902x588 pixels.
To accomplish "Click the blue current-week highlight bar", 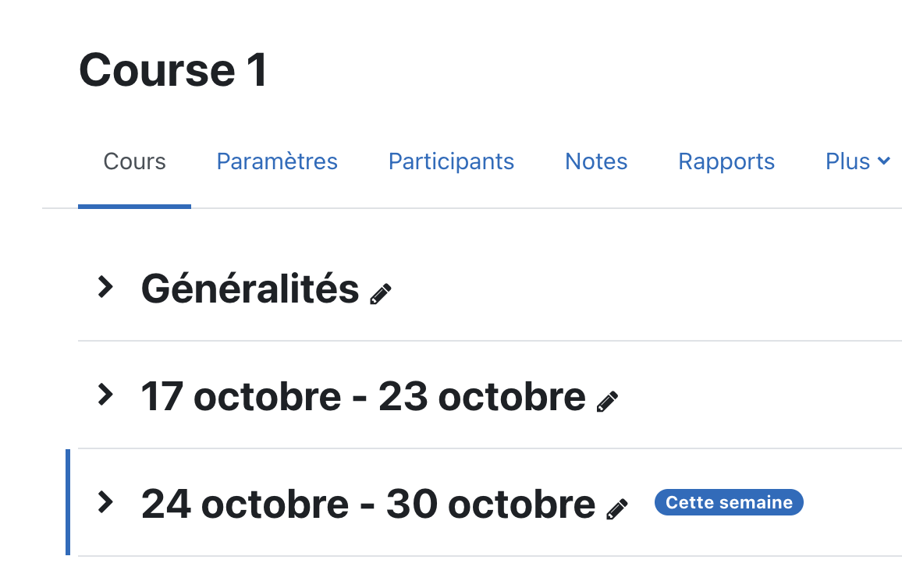I will point(68,502).
